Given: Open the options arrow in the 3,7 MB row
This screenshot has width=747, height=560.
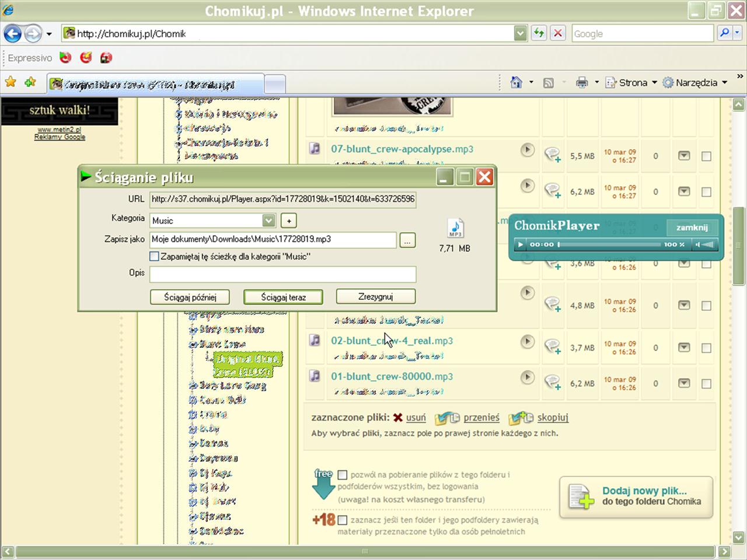Looking at the screenshot, I should 684,348.
